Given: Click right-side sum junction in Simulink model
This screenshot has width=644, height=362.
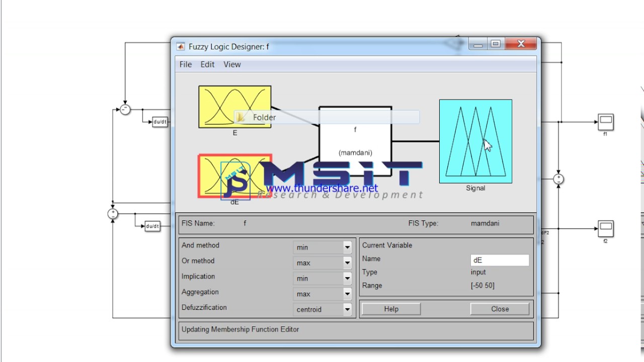Looking at the screenshot, I should click(x=558, y=179).
